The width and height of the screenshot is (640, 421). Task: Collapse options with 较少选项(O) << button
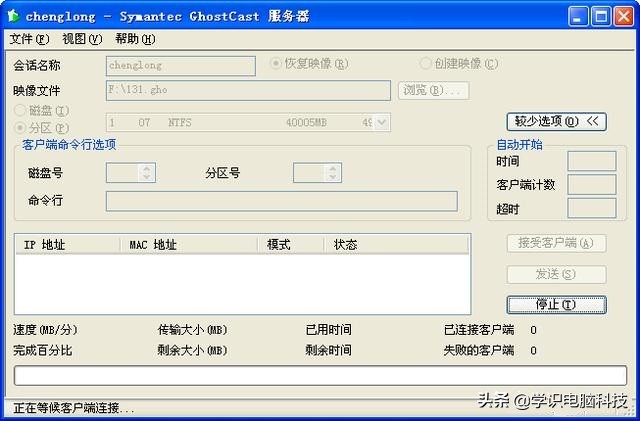coord(556,122)
